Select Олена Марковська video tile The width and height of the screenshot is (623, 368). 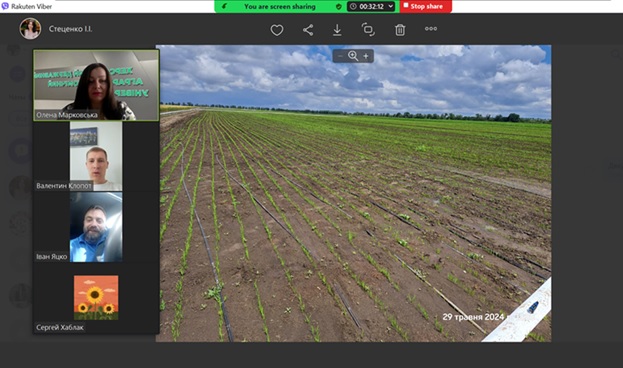96,85
